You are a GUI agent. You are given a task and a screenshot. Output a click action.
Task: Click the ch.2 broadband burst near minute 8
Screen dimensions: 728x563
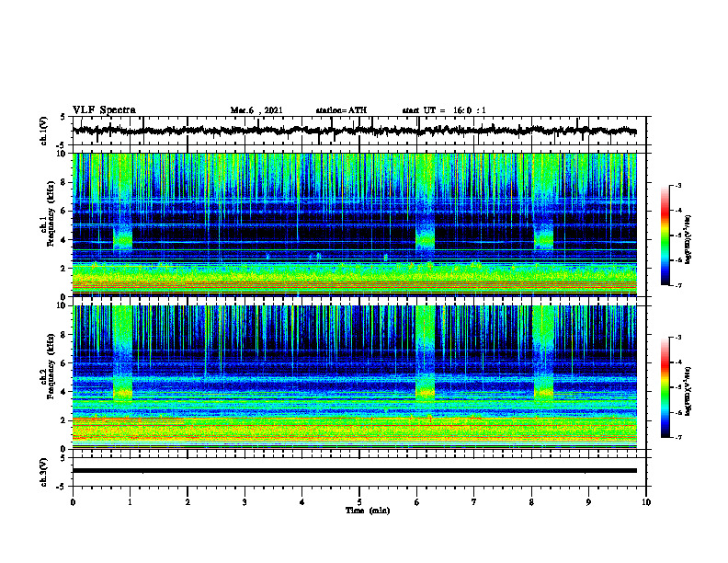543,353
